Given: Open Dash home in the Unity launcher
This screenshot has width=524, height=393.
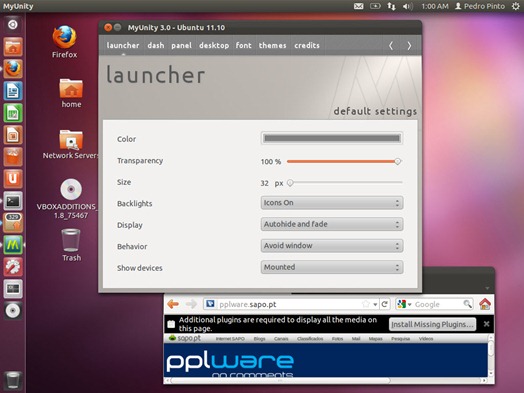Looking at the screenshot, I should pyautogui.click(x=13, y=24).
